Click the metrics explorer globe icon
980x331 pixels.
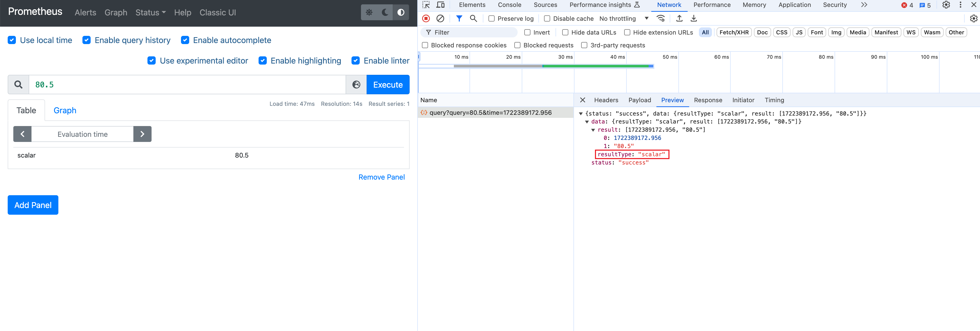click(356, 85)
